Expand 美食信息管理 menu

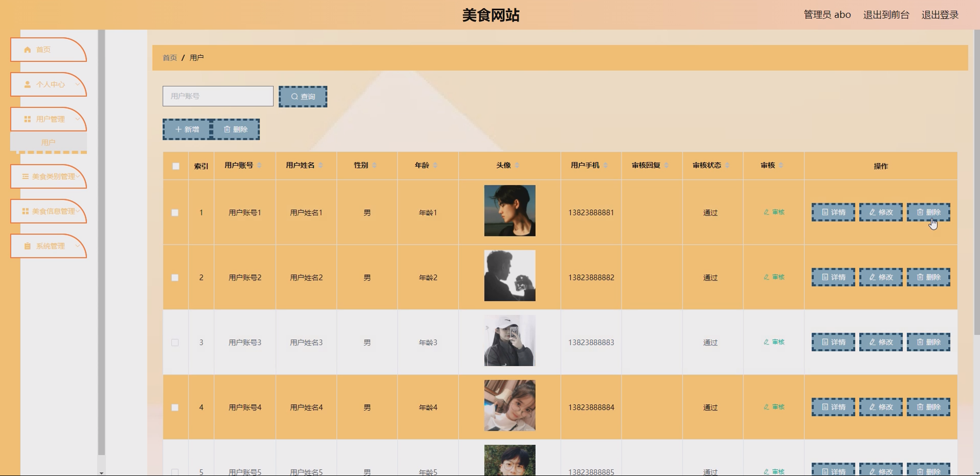48,211
